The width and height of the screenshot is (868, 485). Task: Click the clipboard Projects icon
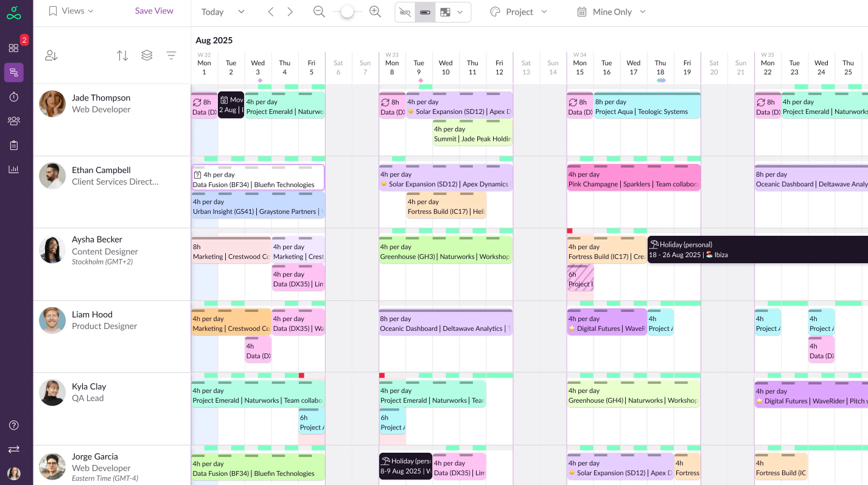[14, 145]
